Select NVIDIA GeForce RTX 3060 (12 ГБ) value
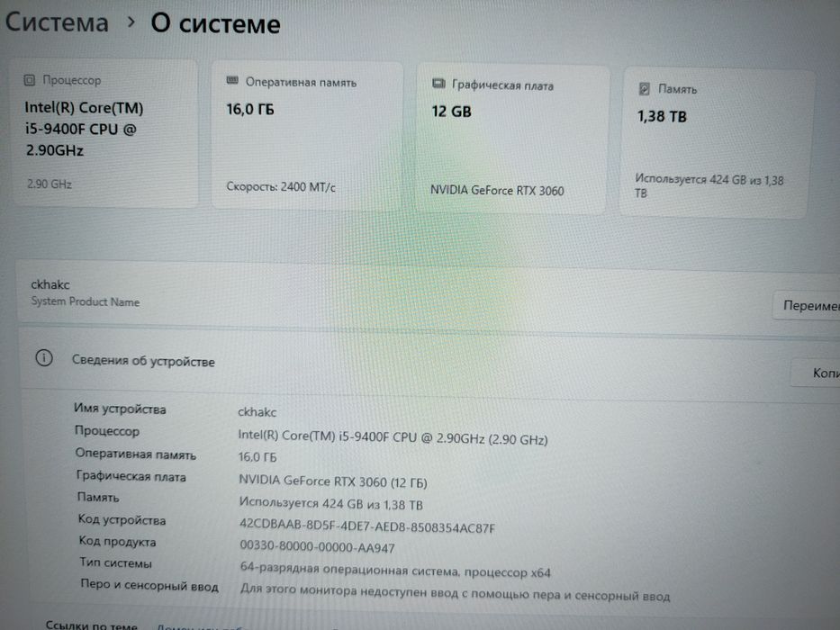Screen dimensions: 840x630 [x=333, y=481]
